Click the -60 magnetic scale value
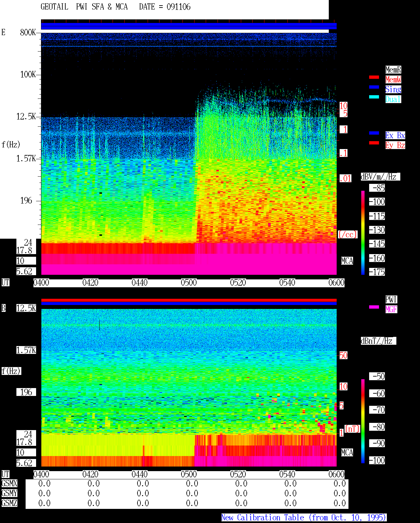The width and height of the screenshot is (420, 523). coord(377,393)
